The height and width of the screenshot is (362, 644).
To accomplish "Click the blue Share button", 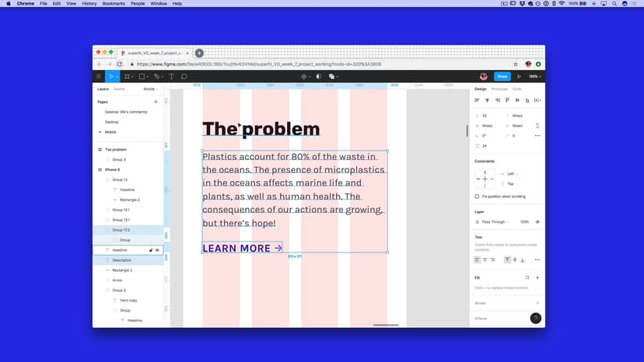I will pyautogui.click(x=502, y=77).
